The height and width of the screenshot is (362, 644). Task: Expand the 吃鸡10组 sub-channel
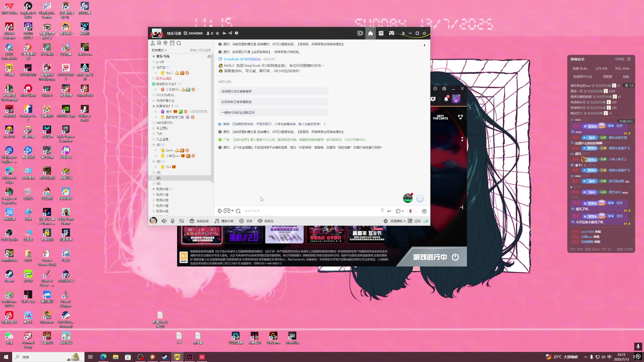(154, 189)
